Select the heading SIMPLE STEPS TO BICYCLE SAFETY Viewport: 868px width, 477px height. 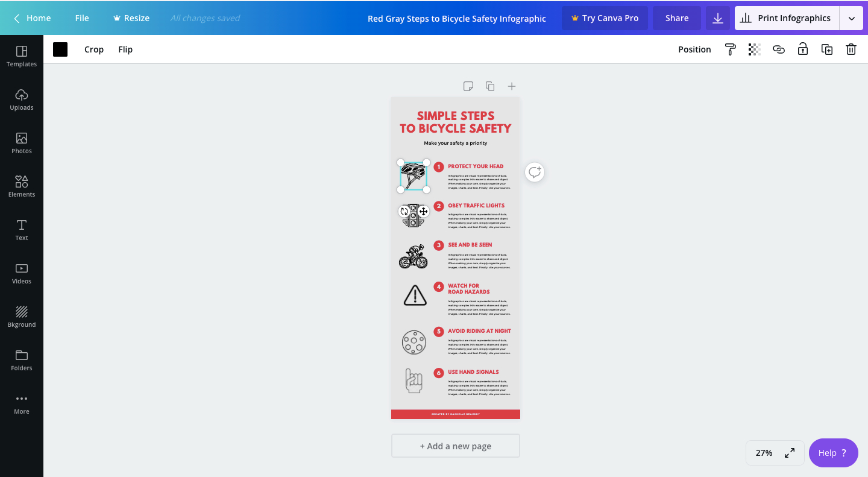[455, 122]
